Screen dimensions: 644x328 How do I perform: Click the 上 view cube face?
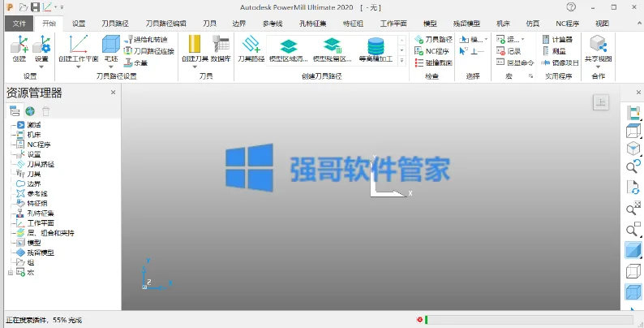[x=601, y=102]
